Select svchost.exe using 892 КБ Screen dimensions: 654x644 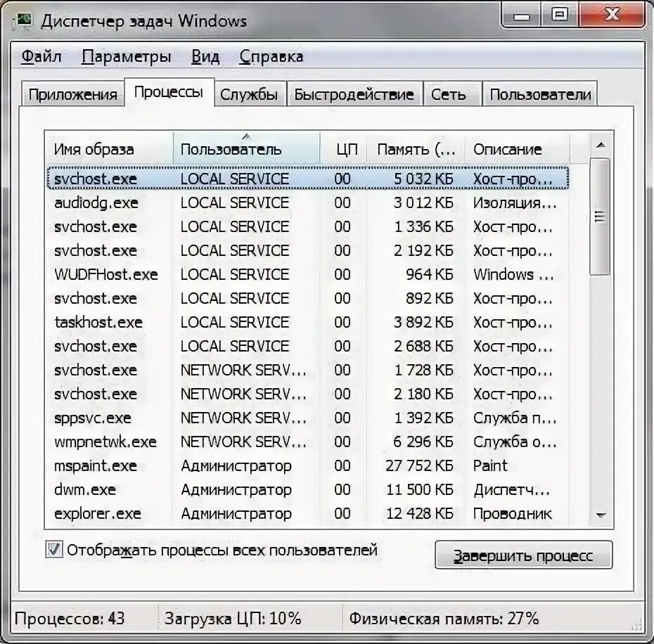(x=308, y=298)
